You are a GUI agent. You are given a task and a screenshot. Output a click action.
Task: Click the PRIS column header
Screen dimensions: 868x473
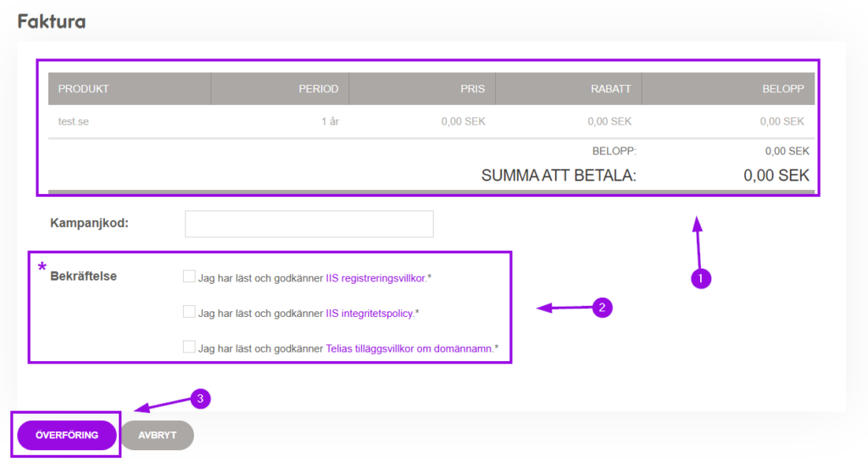[x=471, y=89]
